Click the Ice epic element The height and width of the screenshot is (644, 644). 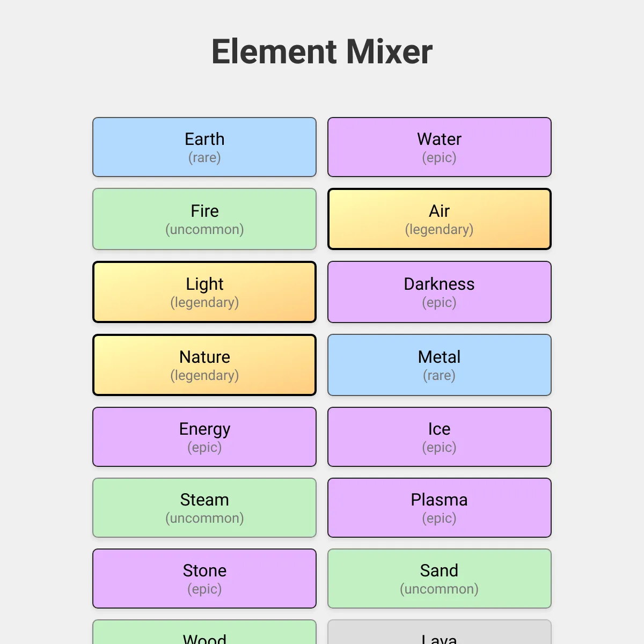pyautogui.click(x=440, y=437)
